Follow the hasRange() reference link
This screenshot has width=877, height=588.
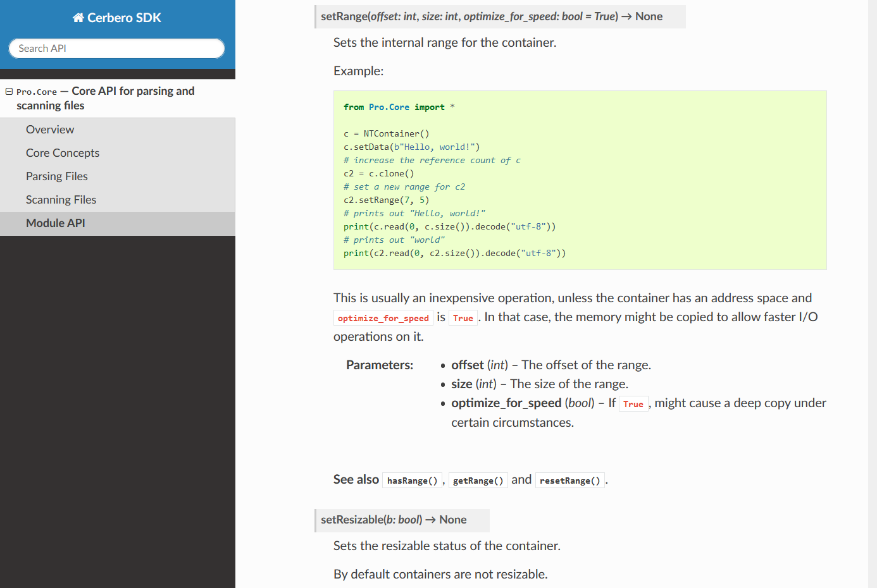tap(412, 481)
